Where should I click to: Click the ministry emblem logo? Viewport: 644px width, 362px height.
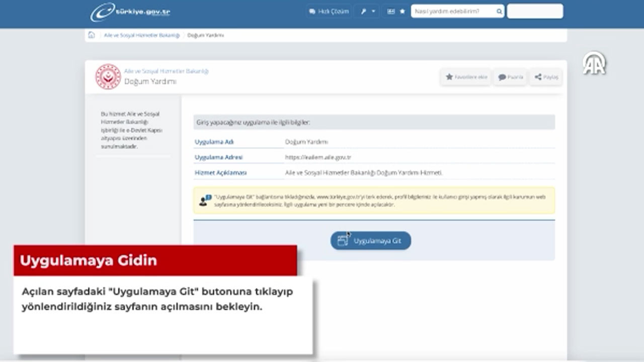click(108, 76)
